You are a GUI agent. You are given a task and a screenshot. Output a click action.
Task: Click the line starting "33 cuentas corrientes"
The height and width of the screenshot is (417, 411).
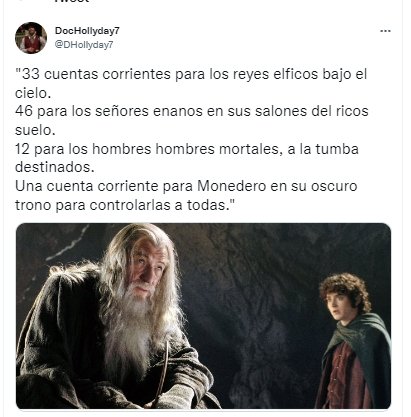tap(191, 74)
